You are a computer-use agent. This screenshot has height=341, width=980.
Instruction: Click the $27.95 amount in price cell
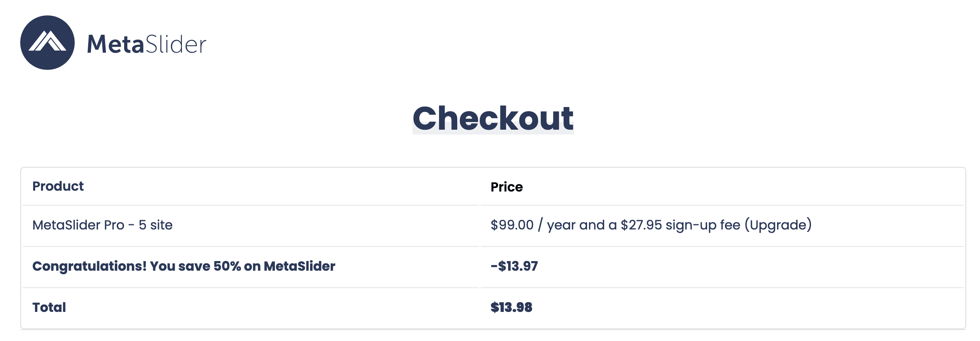(641, 225)
